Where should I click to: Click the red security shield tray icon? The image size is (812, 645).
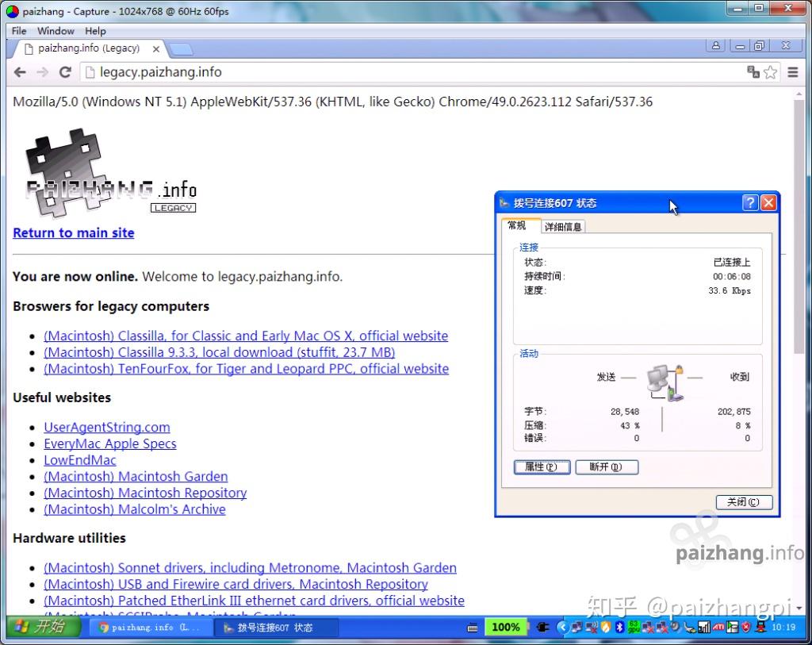point(745,628)
